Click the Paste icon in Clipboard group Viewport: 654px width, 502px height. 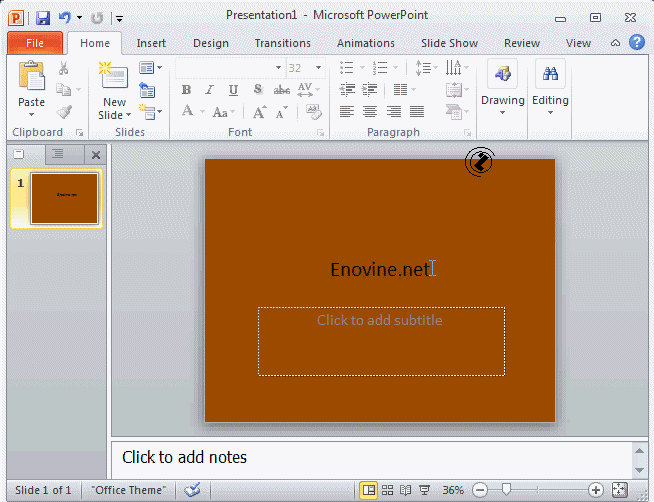pyautogui.click(x=31, y=78)
